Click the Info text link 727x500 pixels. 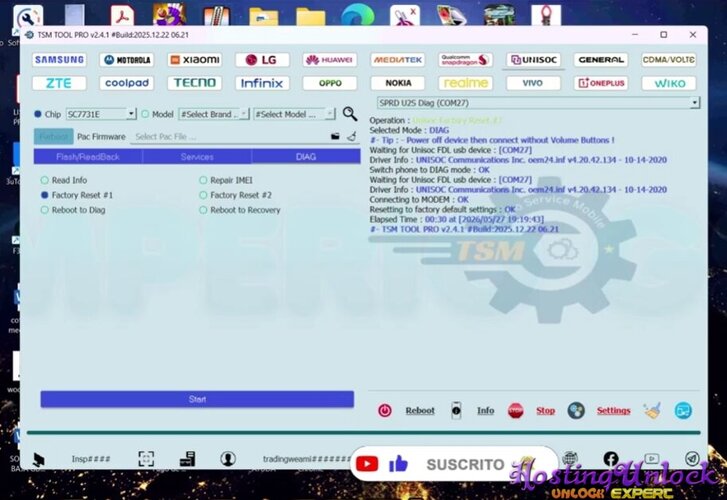pyautogui.click(x=485, y=410)
